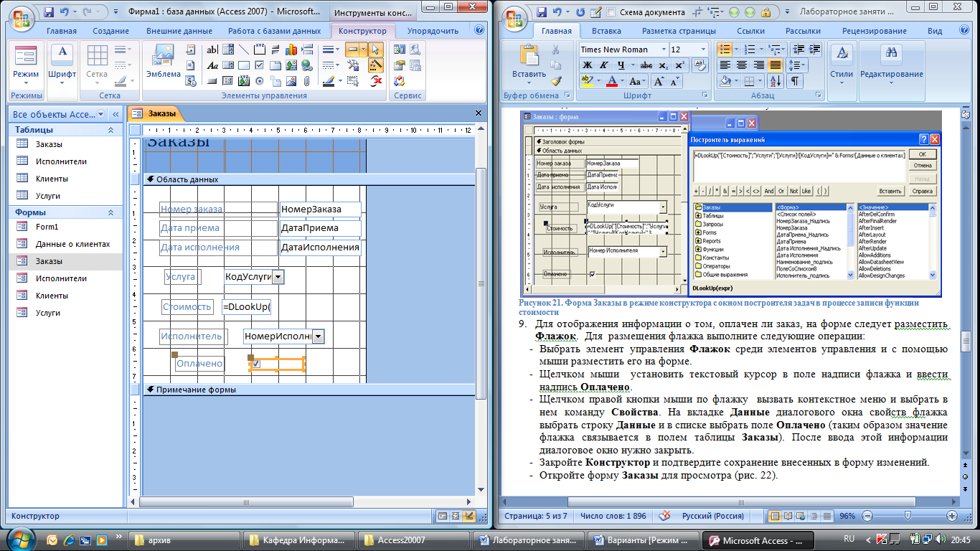Choose the Check Box control tool
The height and width of the screenshot is (551, 980).
[260, 65]
